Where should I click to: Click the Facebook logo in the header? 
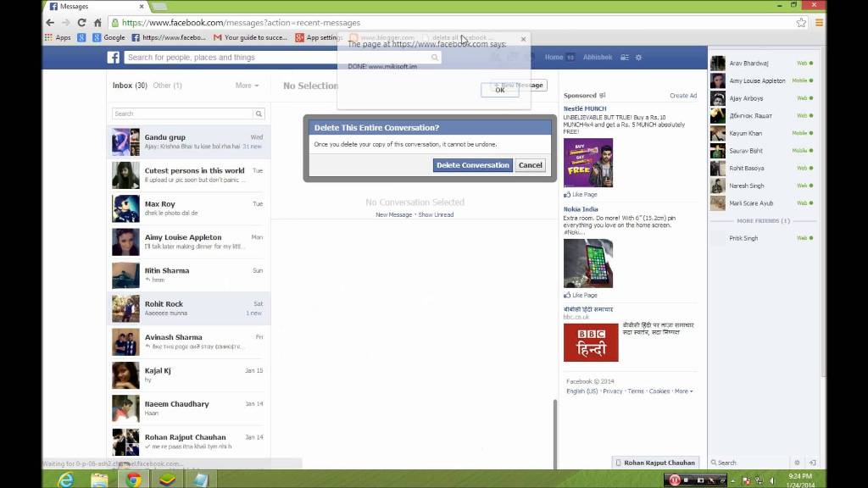(x=113, y=58)
